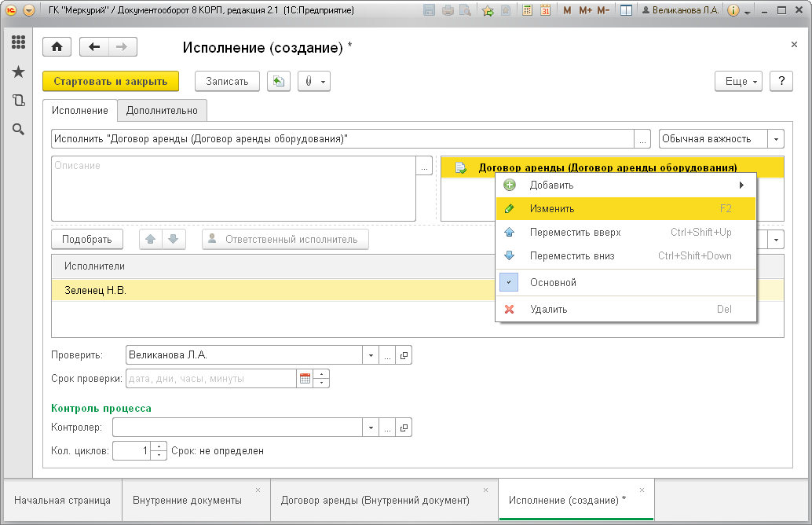Click the Записать button
Viewport: 812px width, 525px height.
click(x=227, y=82)
